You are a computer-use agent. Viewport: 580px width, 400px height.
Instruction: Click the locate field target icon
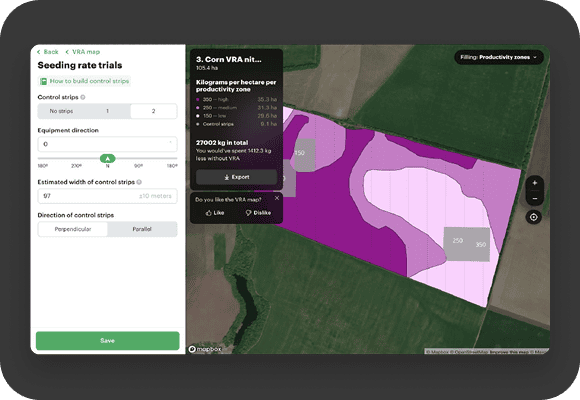534,217
